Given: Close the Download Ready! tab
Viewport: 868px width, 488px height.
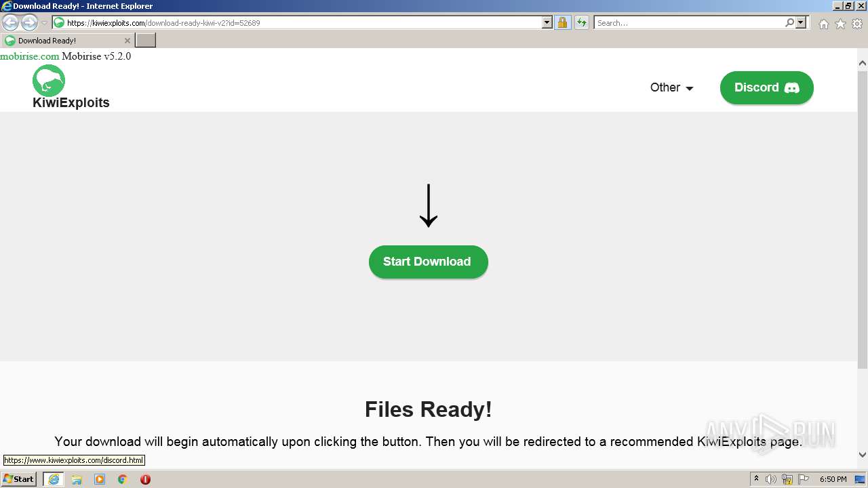Looking at the screenshot, I should (127, 41).
